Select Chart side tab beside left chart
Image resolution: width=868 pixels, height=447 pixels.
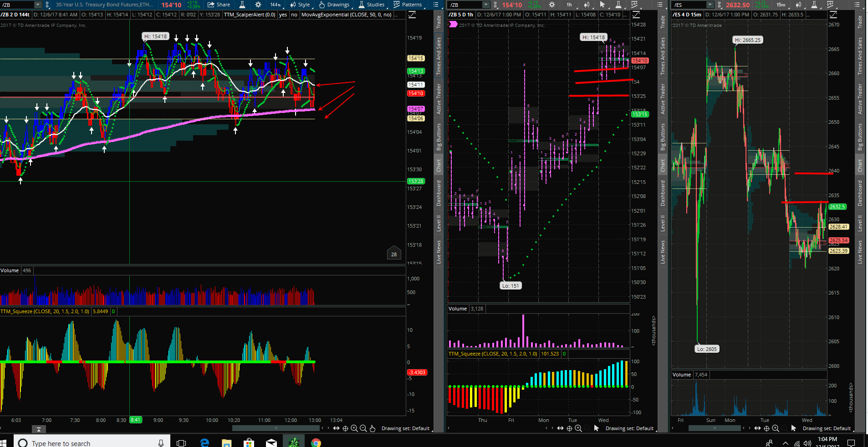coord(439,165)
